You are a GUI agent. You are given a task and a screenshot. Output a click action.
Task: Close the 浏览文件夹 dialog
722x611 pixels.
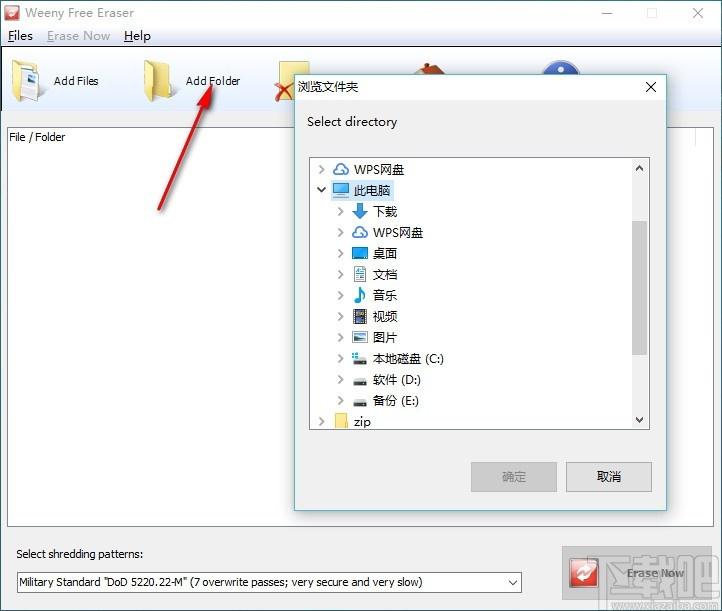(651, 87)
